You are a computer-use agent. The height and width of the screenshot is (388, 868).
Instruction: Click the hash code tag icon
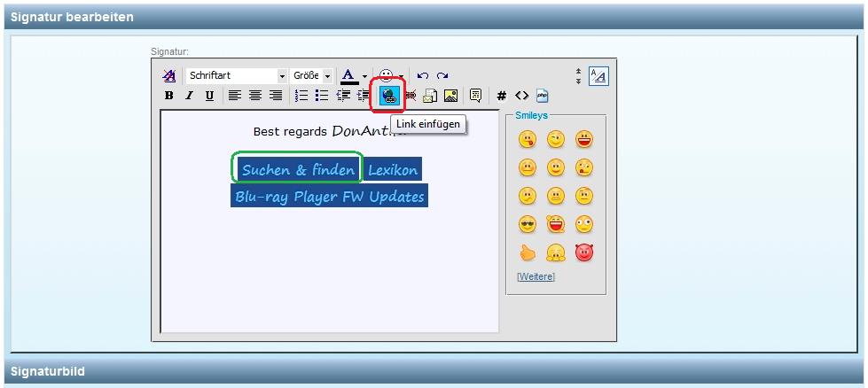tap(502, 96)
